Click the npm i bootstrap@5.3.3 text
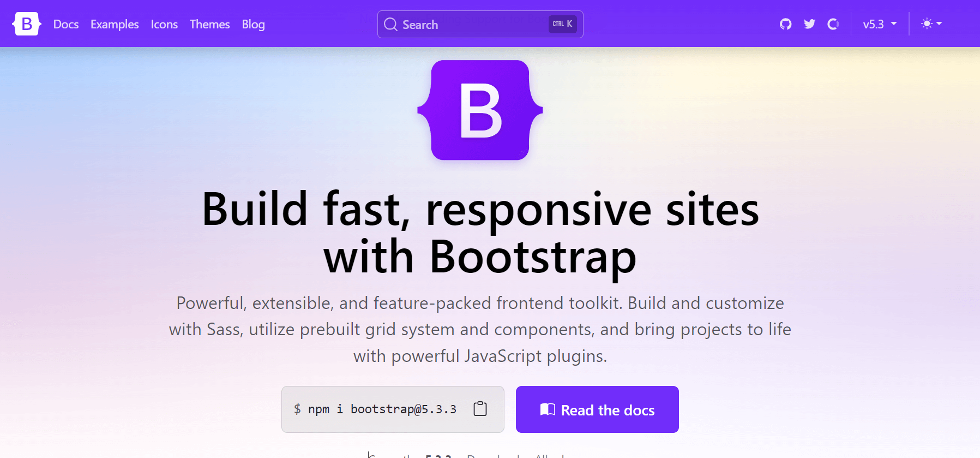 point(382,409)
